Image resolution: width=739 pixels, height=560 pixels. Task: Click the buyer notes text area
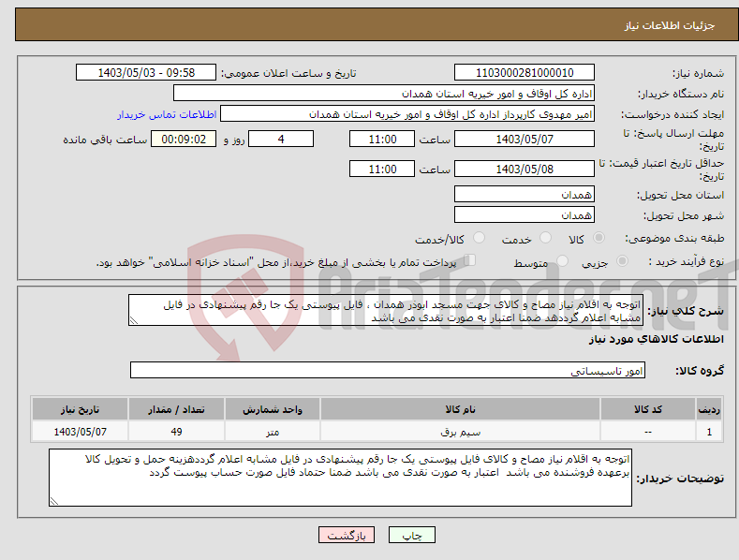(340, 478)
